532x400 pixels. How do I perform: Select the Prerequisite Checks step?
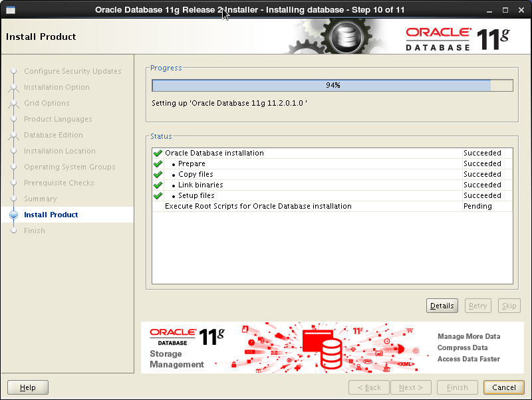(59, 183)
